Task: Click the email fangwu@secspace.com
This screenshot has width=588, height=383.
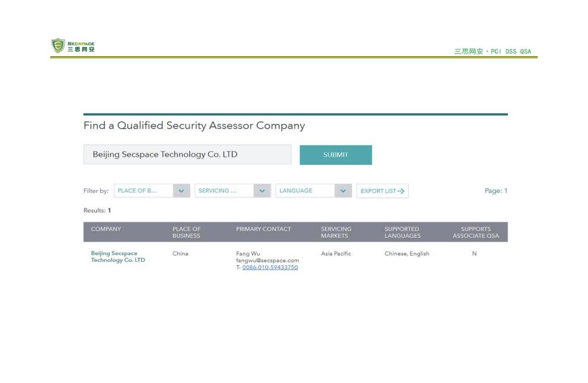Action: (268, 260)
